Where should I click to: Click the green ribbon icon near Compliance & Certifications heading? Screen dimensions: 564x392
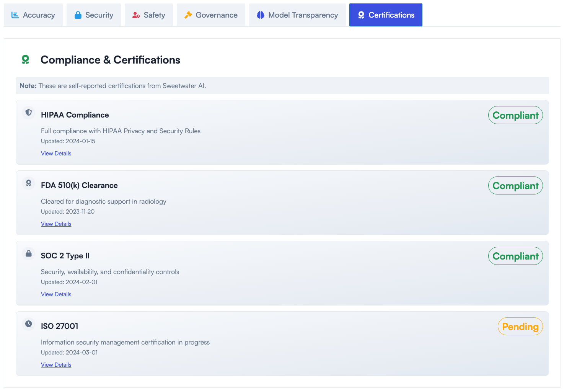tap(26, 60)
